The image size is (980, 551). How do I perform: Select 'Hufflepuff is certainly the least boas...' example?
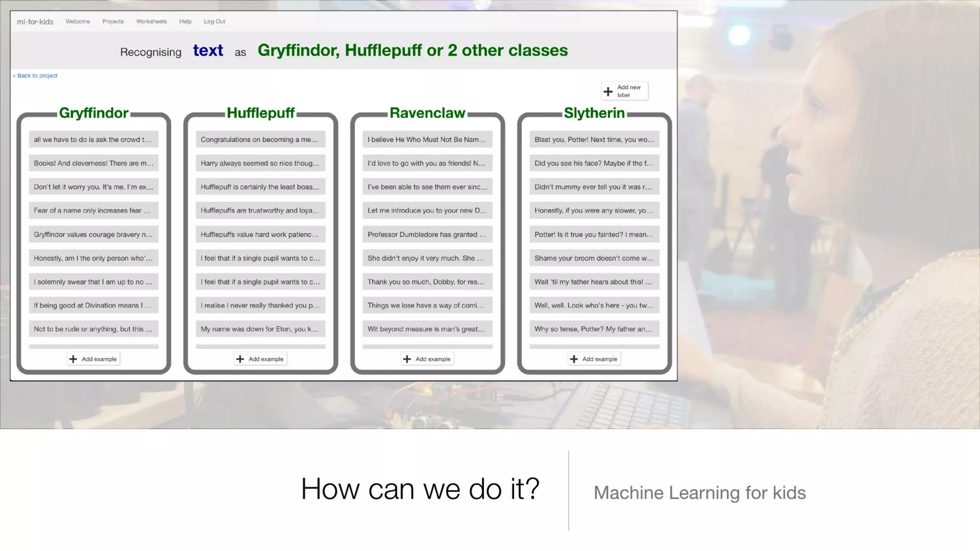(261, 187)
